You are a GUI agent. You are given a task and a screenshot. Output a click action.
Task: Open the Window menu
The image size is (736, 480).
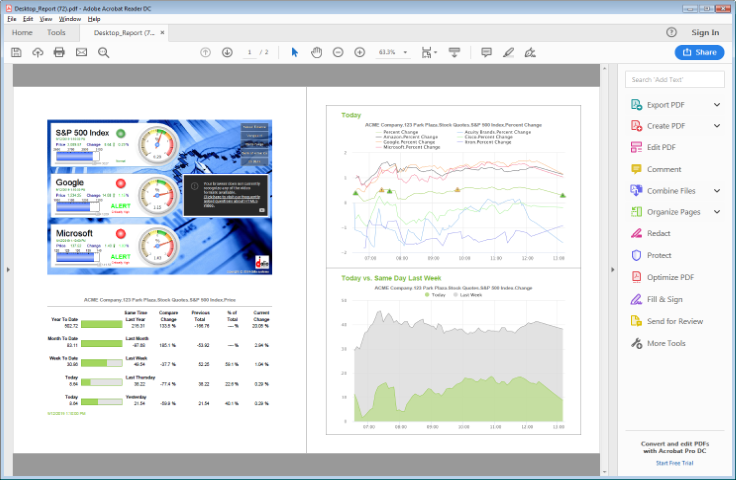coord(70,19)
